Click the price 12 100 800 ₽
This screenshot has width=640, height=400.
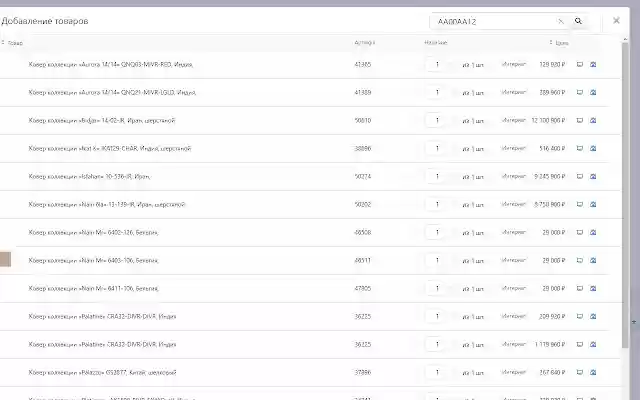click(548, 120)
